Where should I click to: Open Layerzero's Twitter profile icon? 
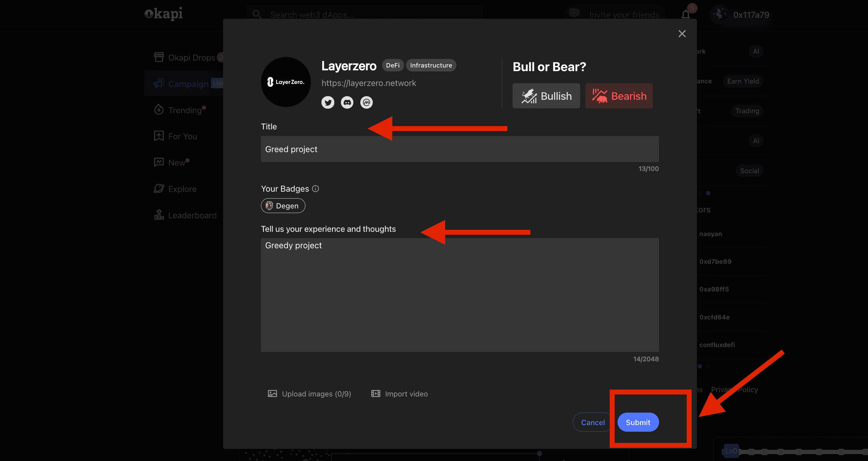point(327,102)
